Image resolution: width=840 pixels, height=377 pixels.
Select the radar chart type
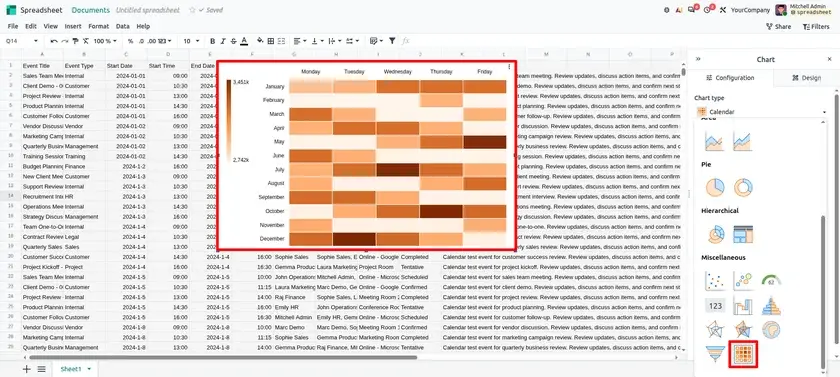point(714,329)
